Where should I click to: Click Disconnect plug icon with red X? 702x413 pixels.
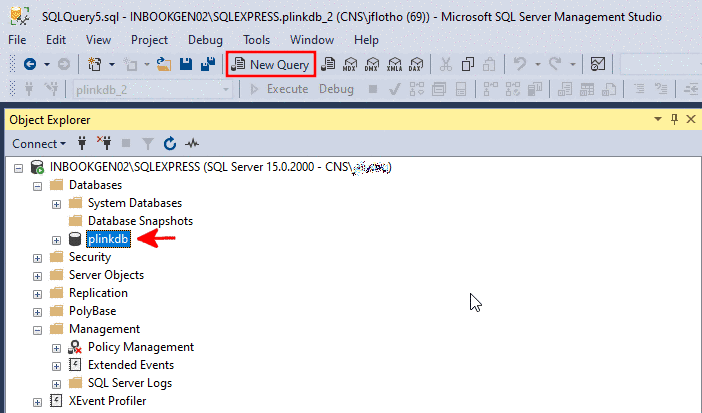click(x=104, y=143)
